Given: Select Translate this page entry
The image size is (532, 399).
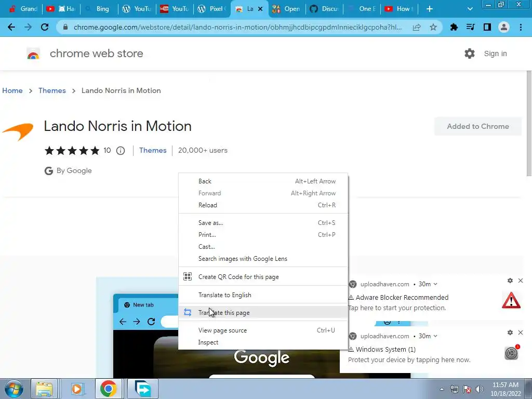Looking at the screenshot, I should [263, 312].
